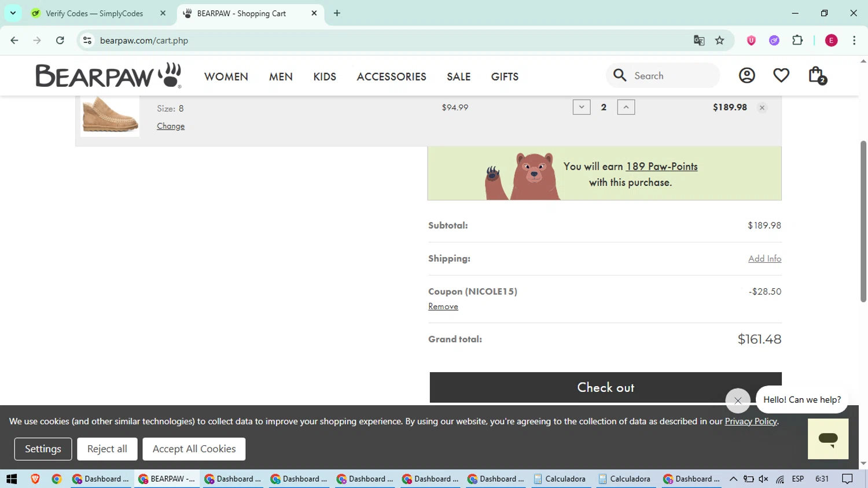This screenshot has width=868, height=488.
Task: Open the tab search dropdown arrow
Action: [x=13, y=13]
